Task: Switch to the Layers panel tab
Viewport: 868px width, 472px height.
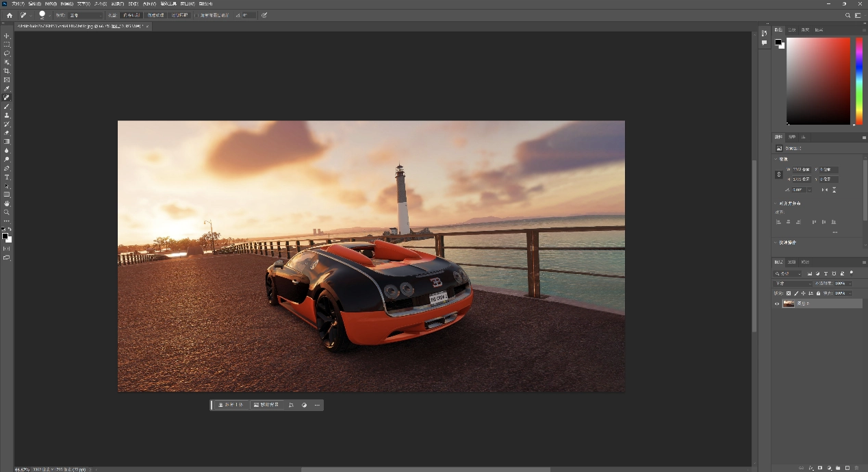Action: pos(778,262)
